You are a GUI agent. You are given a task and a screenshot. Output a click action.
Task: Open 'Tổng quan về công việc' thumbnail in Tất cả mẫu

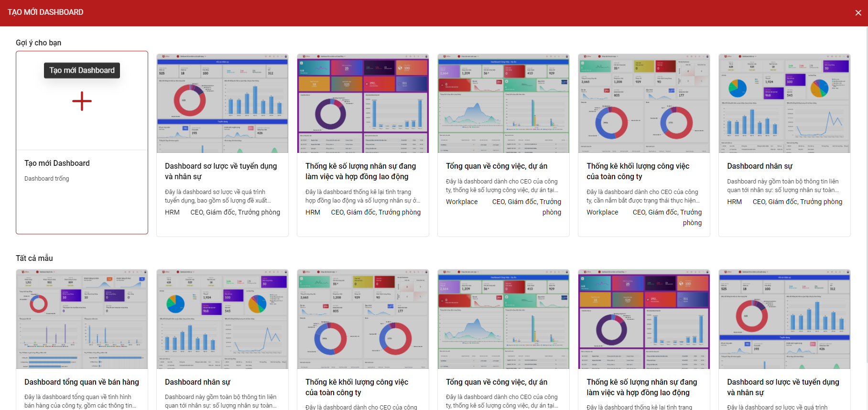pyautogui.click(x=503, y=319)
